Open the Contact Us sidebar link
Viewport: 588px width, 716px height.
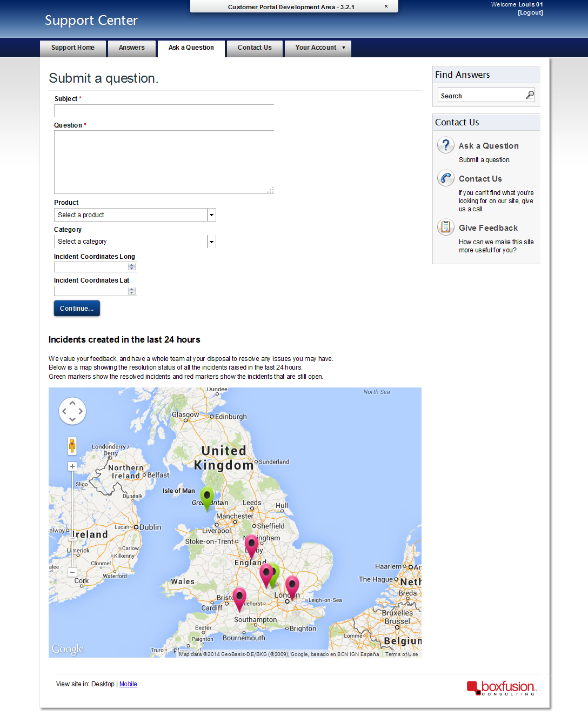(480, 179)
